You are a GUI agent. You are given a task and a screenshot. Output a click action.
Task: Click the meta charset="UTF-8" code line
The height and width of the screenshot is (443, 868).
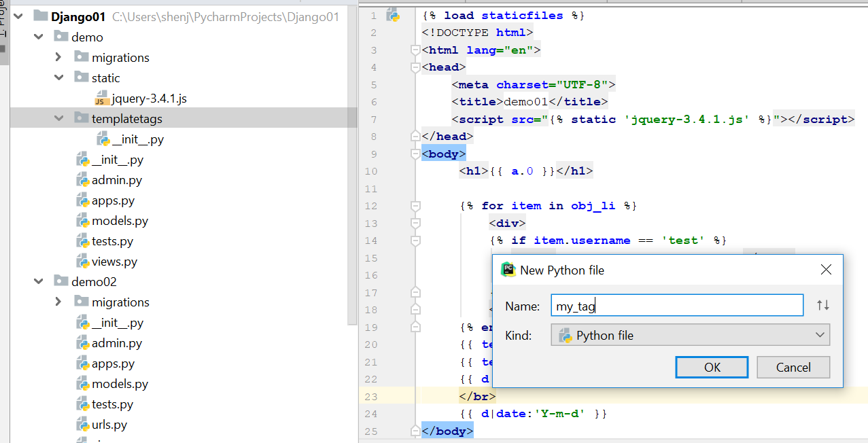click(534, 84)
